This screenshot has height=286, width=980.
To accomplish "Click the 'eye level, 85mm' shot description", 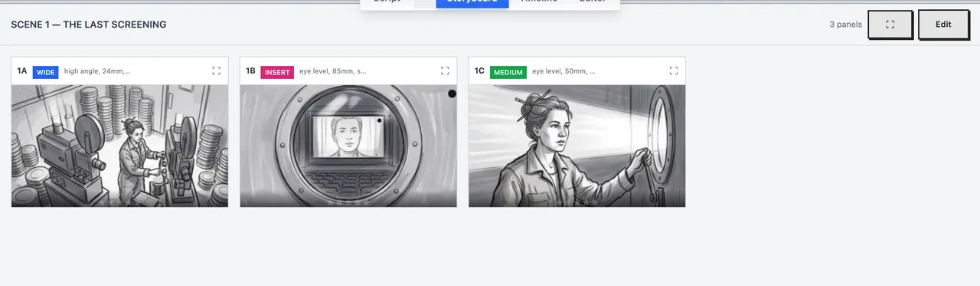I will coord(332,71).
